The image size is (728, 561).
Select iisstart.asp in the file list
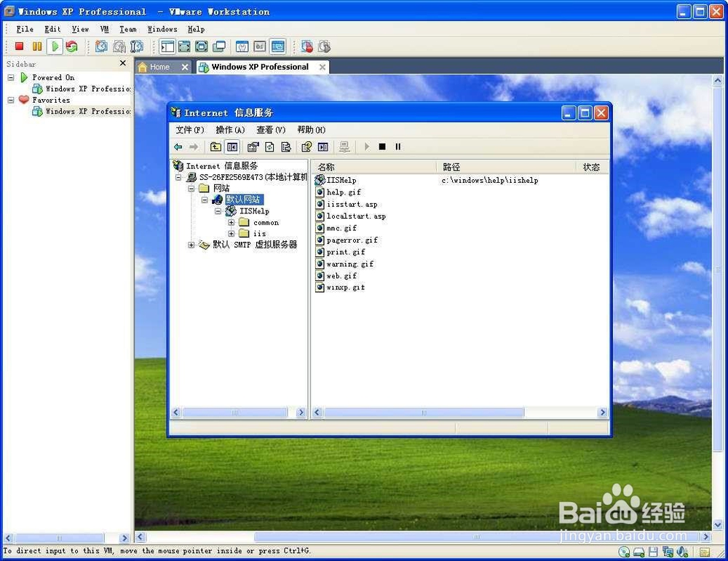[x=352, y=204]
